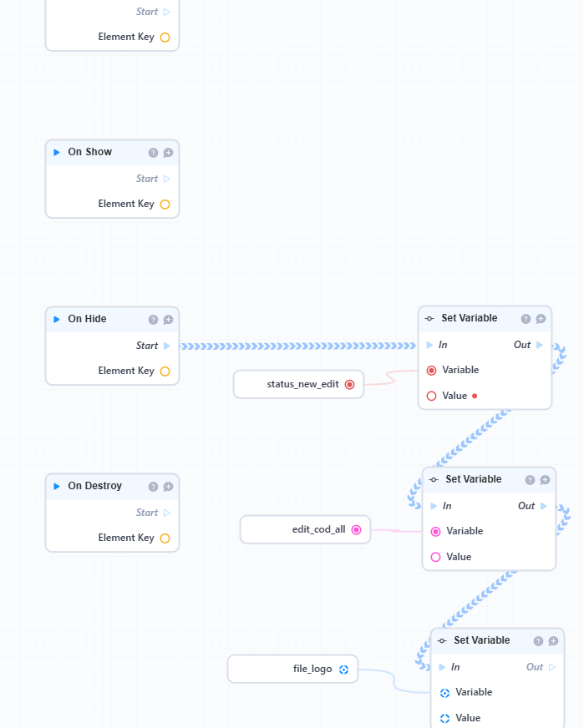Click the file_logo variable output pin
This screenshot has width=584, height=728.
coord(343,669)
